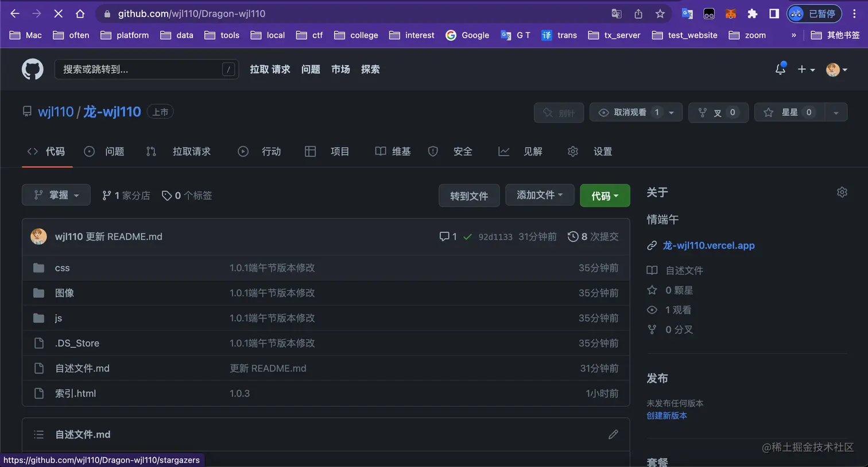Toggle the browser side panel icon

click(774, 14)
